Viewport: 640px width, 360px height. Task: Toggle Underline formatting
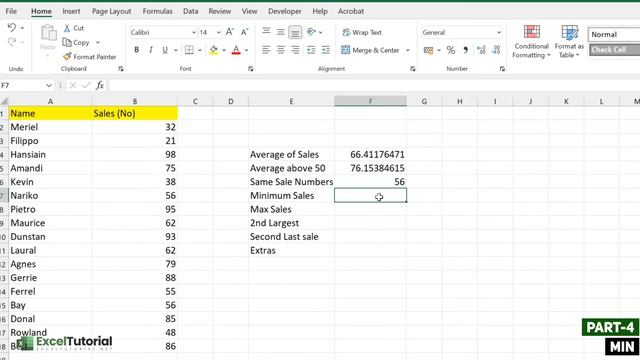tap(165, 50)
